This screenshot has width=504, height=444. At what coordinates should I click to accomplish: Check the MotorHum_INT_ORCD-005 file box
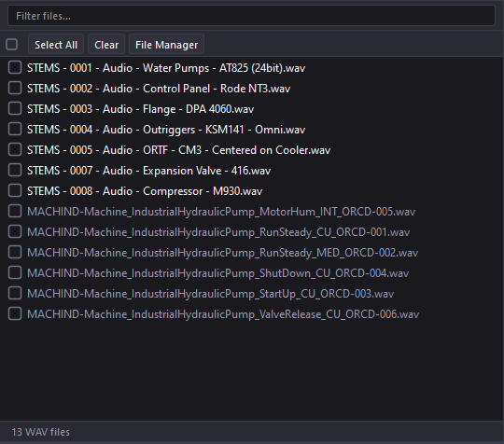(x=15, y=211)
